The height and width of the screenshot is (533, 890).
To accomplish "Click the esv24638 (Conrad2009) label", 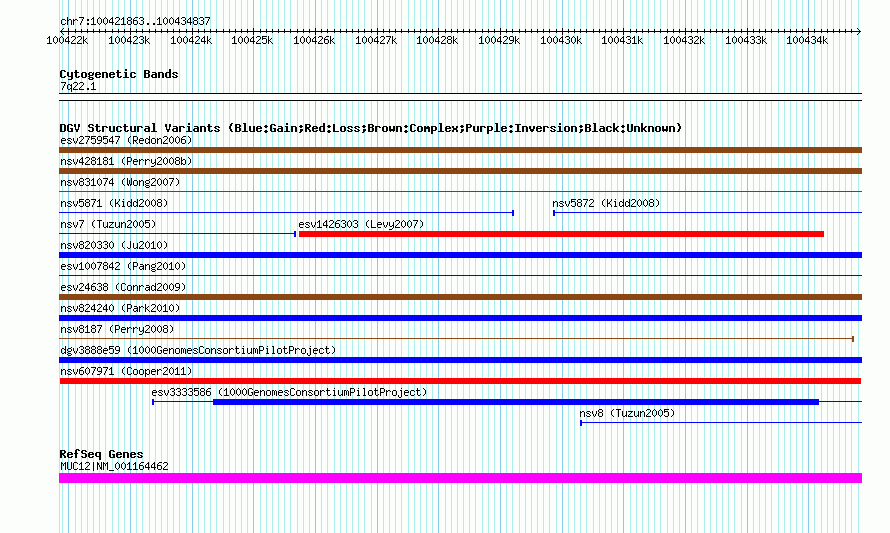I will click(123, 287).
